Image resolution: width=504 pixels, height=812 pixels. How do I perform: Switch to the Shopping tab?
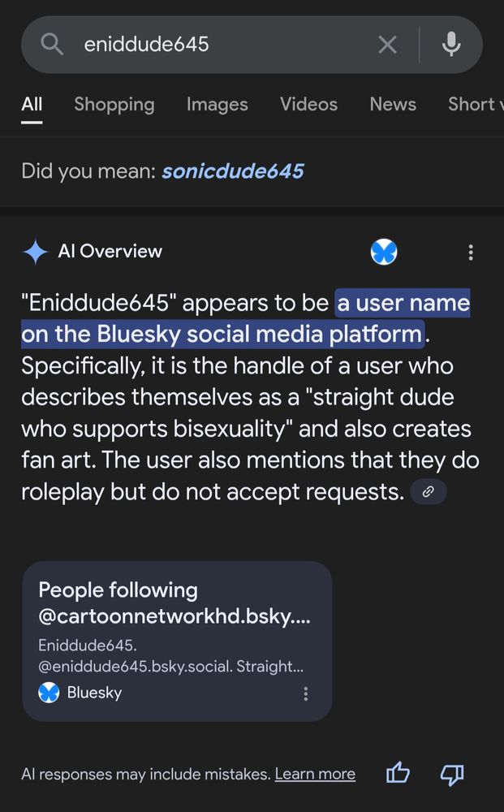coord(114,105)
